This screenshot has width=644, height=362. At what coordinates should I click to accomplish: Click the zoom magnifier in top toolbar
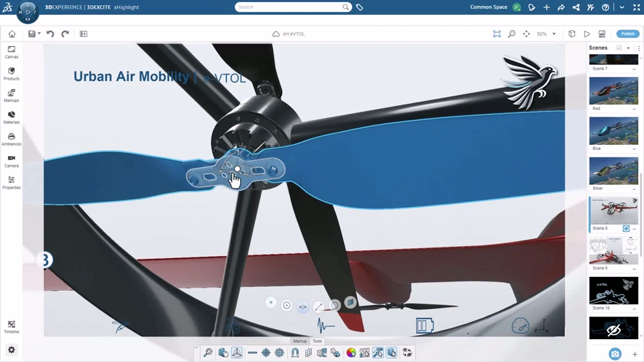tap(512, 34)
